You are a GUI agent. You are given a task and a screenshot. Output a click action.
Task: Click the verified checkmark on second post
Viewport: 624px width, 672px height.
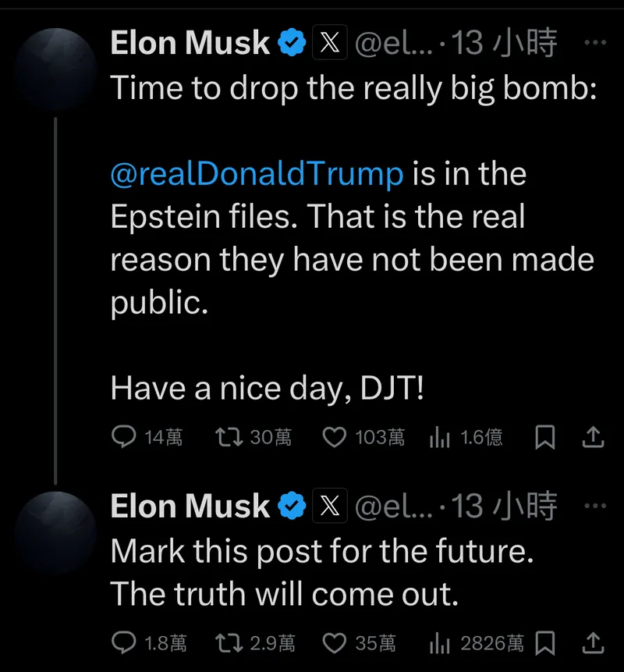coord(292,507)
